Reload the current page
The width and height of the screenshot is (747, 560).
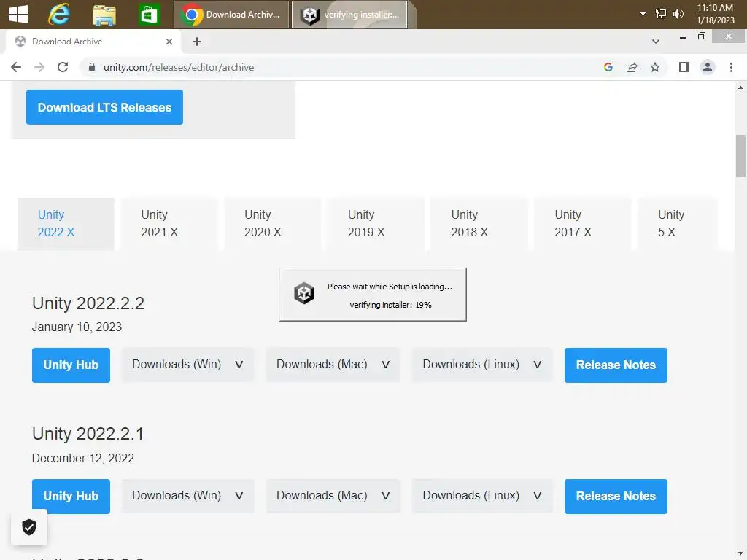pyautogui.click(x=63, y=67)
